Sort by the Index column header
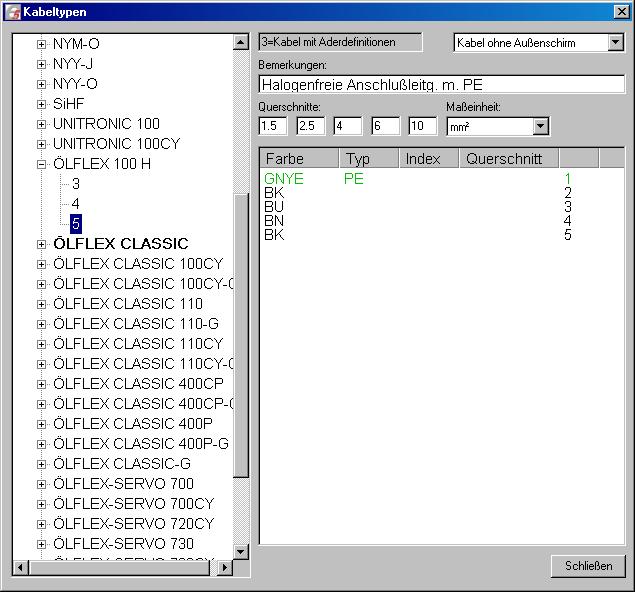The image size is (635, 592). (428, 158)
